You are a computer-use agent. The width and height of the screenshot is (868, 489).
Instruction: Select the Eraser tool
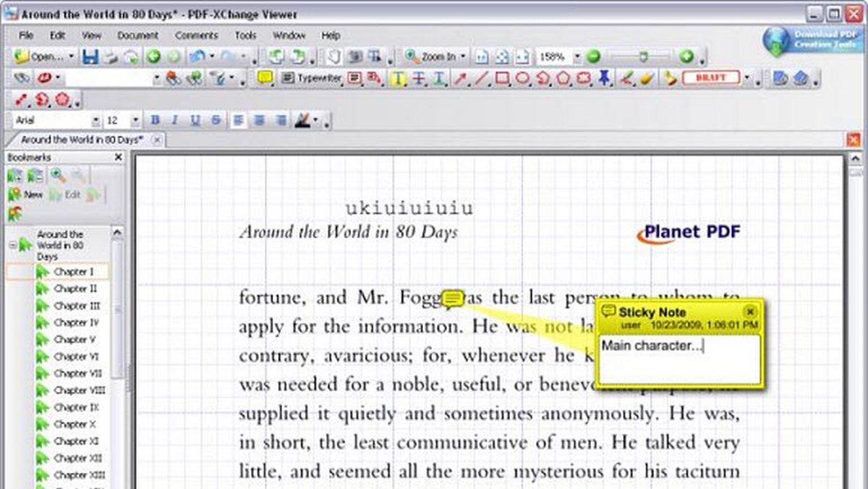point(647,77)
